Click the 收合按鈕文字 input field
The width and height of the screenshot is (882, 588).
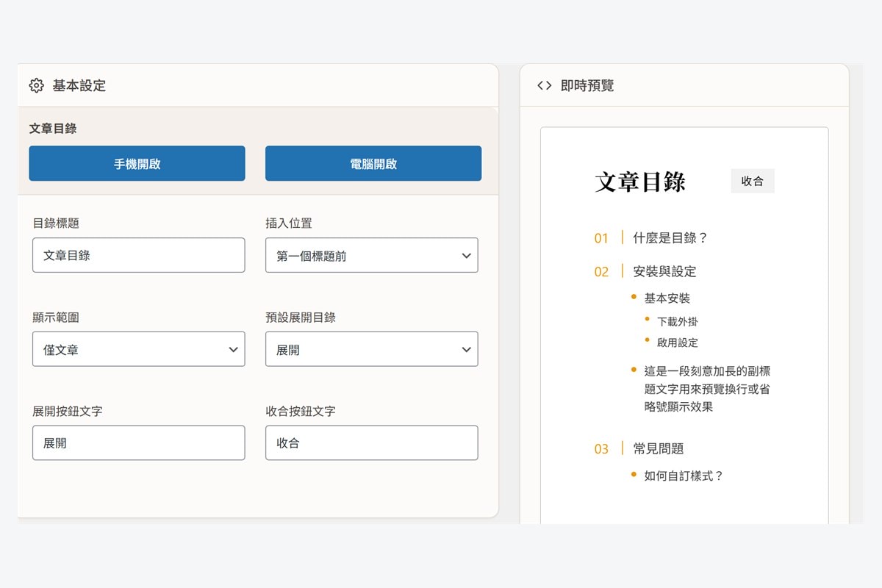(372, 443)
